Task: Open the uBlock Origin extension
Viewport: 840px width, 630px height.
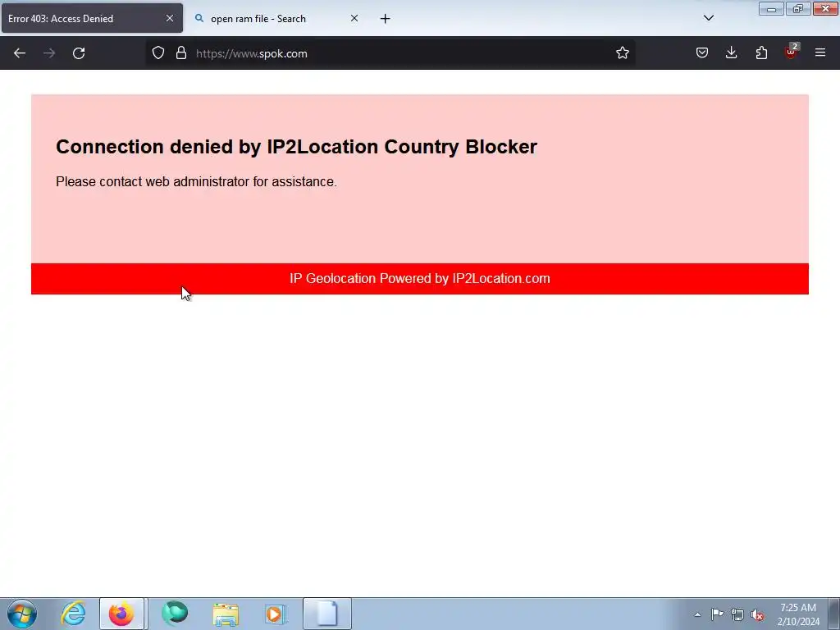Action: [791, 52]
